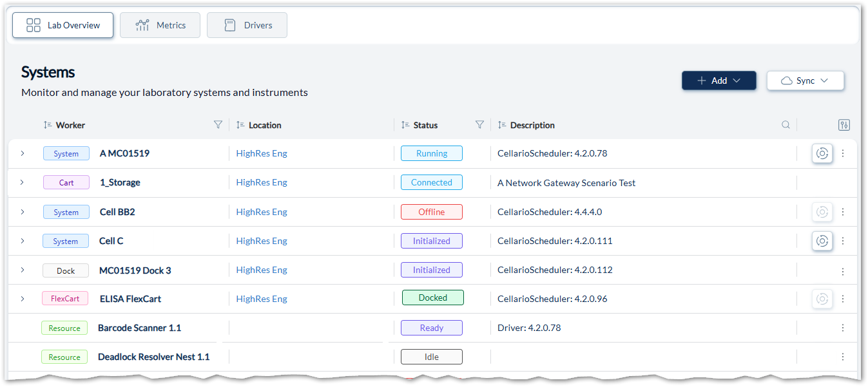Click the Running status badge for A MC01519
Viewport: 868px width, 387px height.
point(431,153)
